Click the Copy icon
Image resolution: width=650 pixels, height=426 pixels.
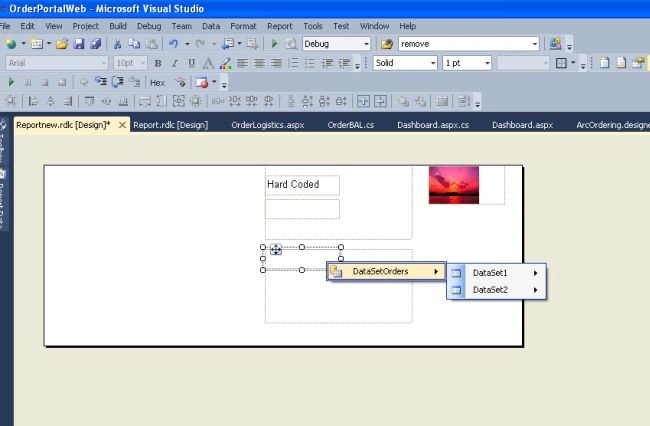point(134,44)
